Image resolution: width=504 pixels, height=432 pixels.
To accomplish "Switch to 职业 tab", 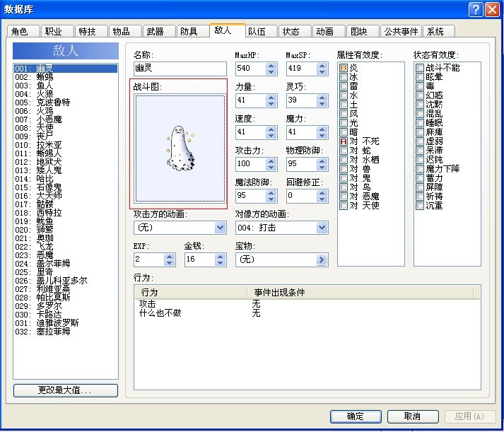I will coord(57,32).
